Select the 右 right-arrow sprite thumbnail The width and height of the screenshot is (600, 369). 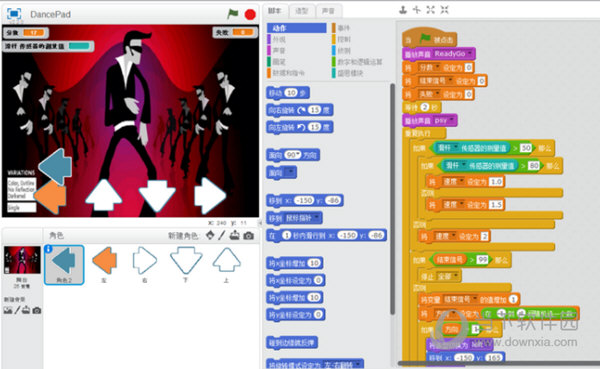point(144,265)
